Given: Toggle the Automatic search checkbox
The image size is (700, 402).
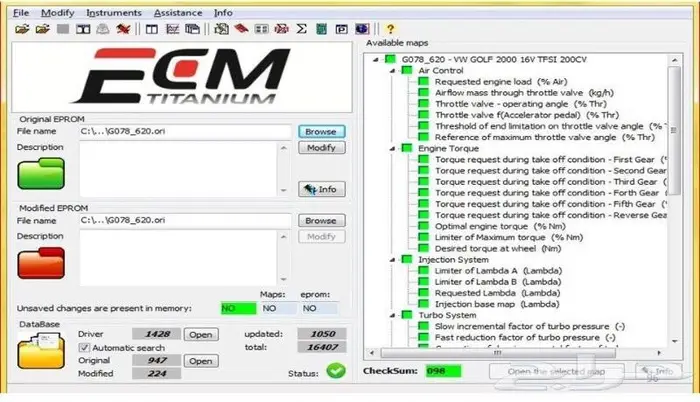Looking at the screenshot, I should (84, 347).
